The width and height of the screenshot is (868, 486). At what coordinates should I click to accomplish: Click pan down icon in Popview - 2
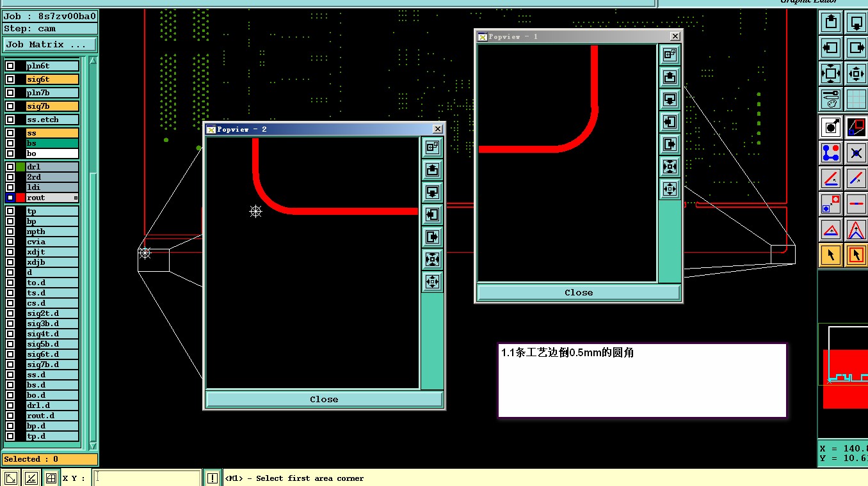(432, 192)
